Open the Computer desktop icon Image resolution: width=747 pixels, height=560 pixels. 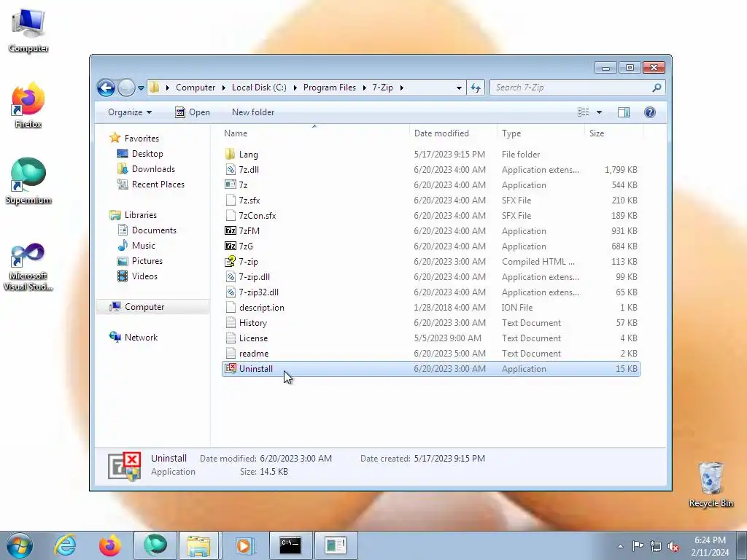click(28, 29)
